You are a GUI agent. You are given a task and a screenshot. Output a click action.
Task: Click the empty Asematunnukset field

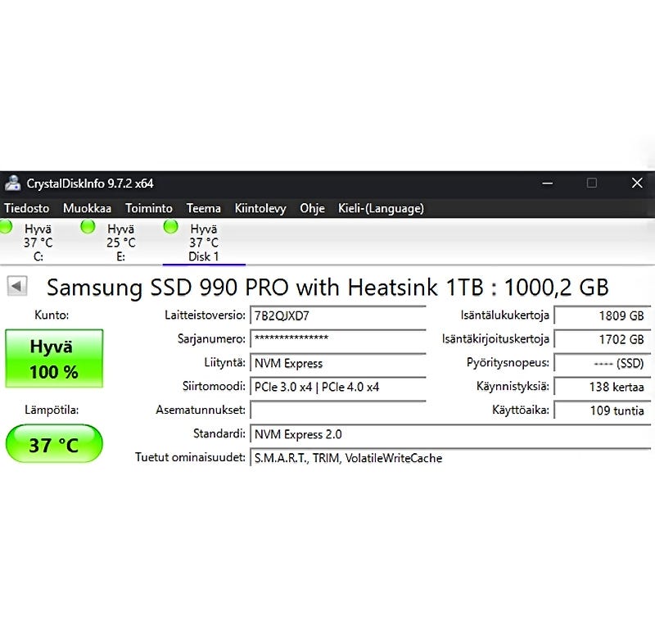coord(338,410)
